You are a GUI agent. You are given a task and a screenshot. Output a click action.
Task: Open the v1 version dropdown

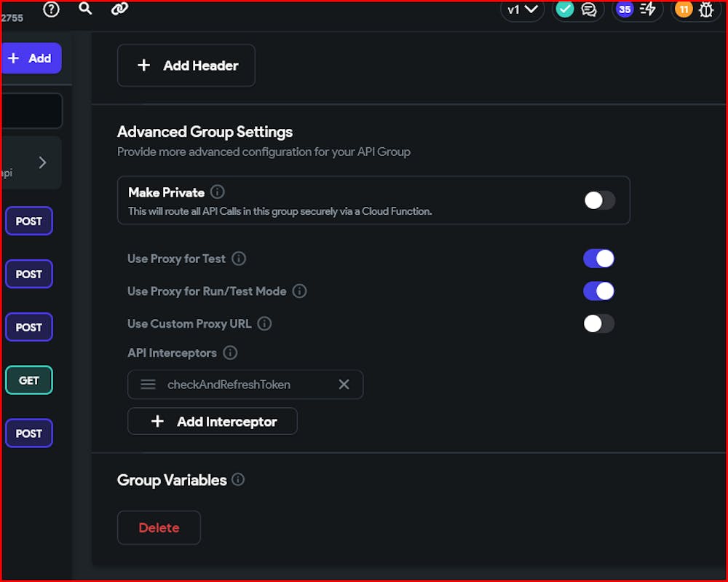click(521, 9)
